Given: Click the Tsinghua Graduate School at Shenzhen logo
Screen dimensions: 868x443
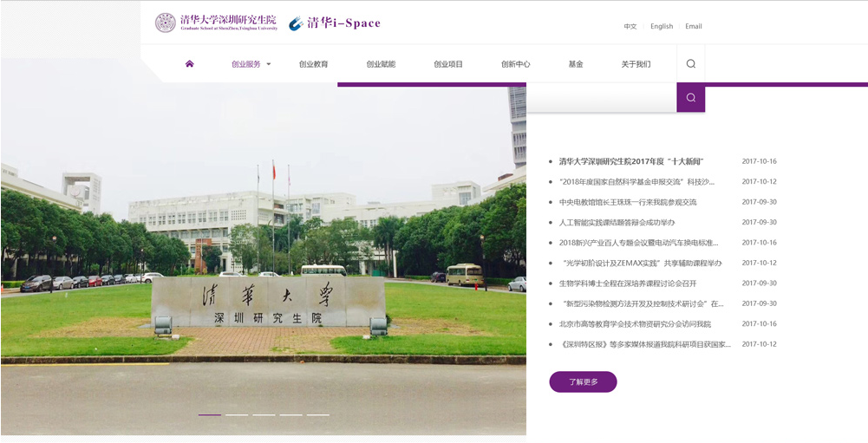Looking at the screenshot, I should point(217,23).
